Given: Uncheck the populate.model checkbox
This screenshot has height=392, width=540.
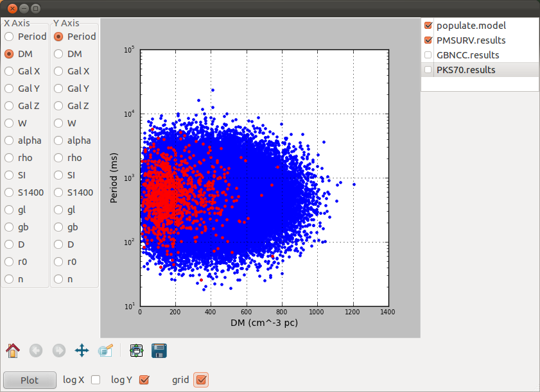Looking at the screenshot, I should point(428,26).
